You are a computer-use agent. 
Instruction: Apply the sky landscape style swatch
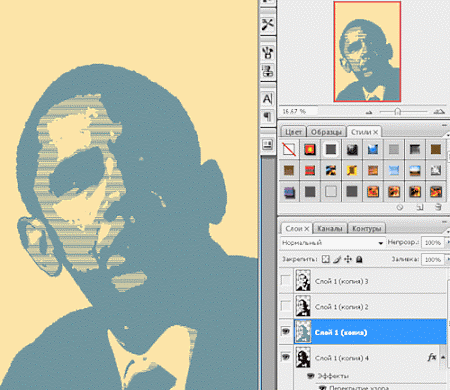[x=415, y=171]
